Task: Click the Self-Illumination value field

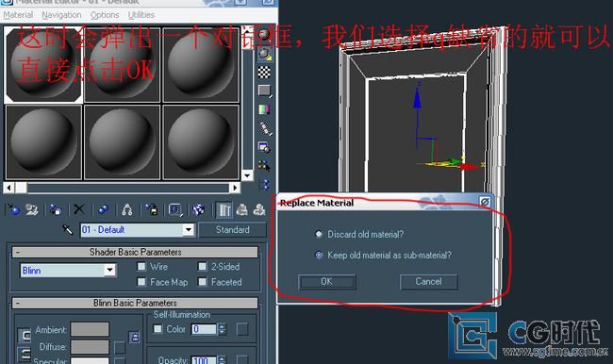Action: click(204, 329)
